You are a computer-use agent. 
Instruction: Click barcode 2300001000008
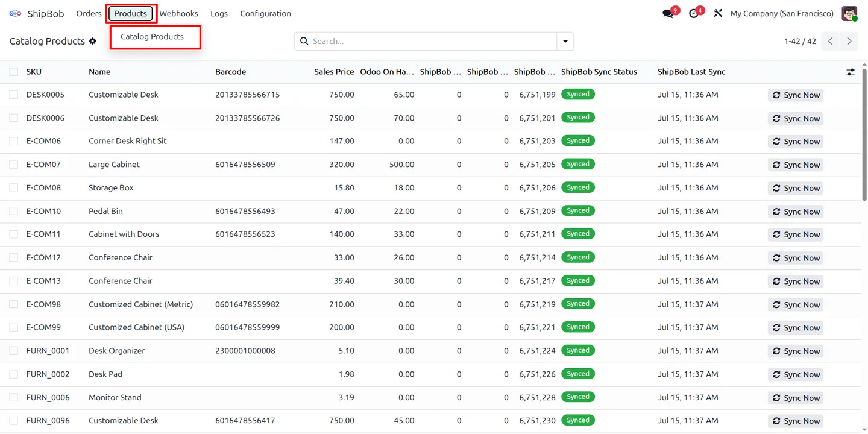pos(245,351)
